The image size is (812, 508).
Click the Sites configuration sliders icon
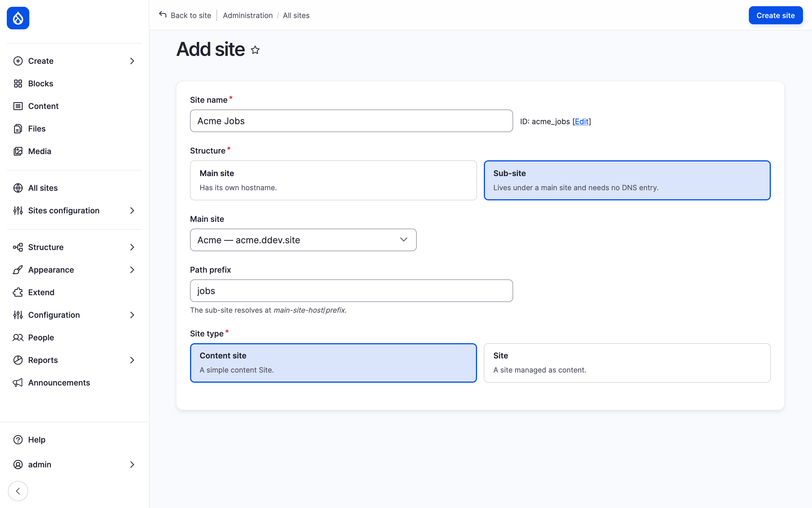coord(18,210)
